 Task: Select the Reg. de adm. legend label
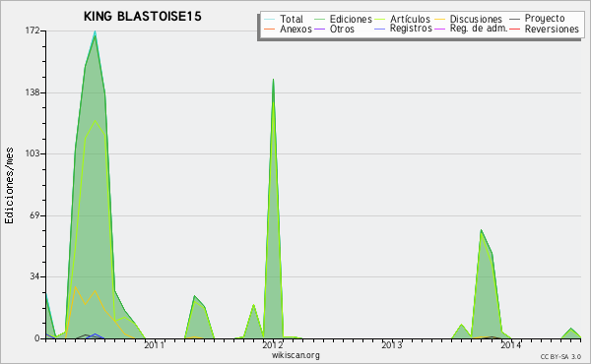point(478,29)
